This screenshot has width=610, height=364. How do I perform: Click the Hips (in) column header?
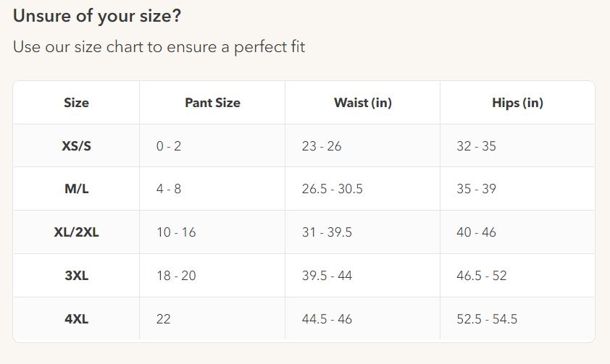[517, 103]
